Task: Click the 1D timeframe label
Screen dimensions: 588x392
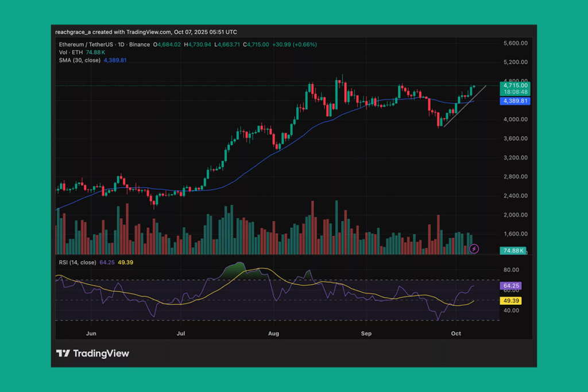Action: [x=121, y=44]
